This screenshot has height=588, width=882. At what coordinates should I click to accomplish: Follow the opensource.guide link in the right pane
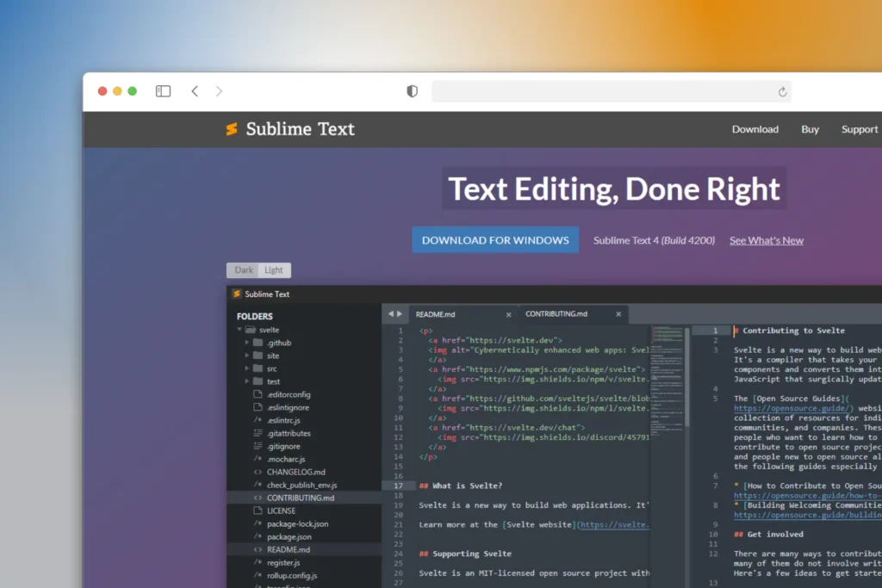point(792,408)
